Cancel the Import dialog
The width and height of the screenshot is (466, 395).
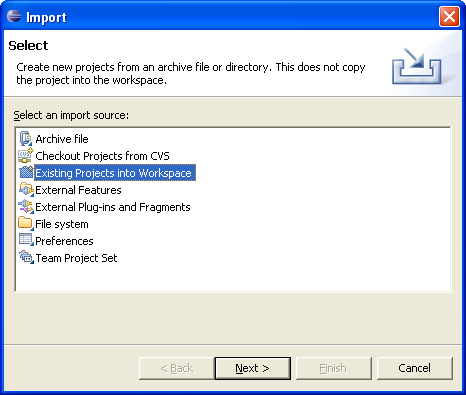coord(415,368)
